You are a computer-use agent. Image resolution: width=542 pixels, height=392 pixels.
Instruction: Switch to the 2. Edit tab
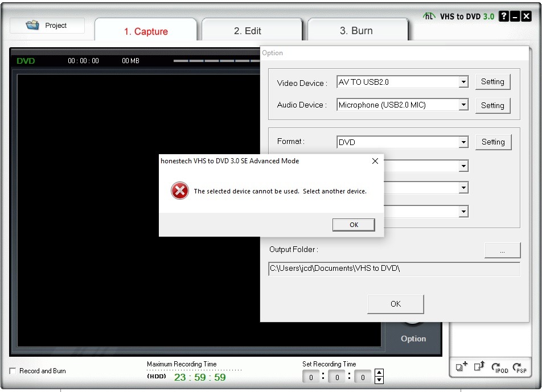(x=252, y=30)
